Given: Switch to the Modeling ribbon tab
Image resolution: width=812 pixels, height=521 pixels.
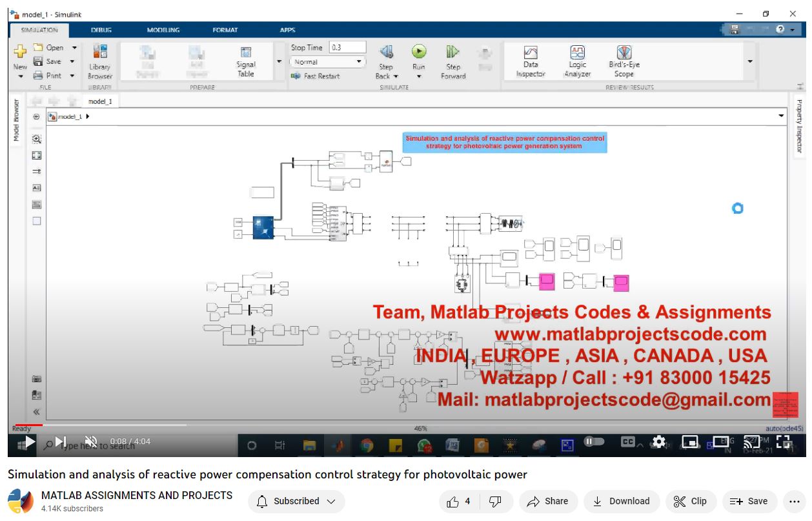Looking at the screenshot, I should (163, 30).
